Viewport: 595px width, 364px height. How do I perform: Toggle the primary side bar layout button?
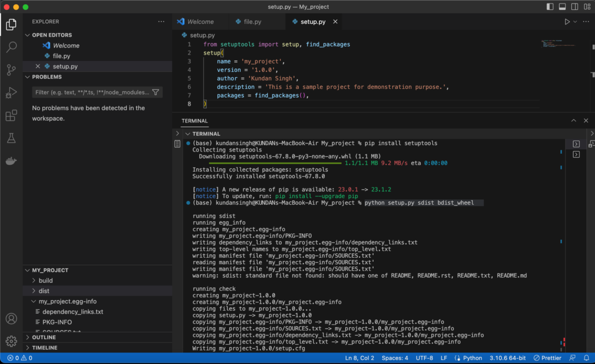tap(550, 7)
